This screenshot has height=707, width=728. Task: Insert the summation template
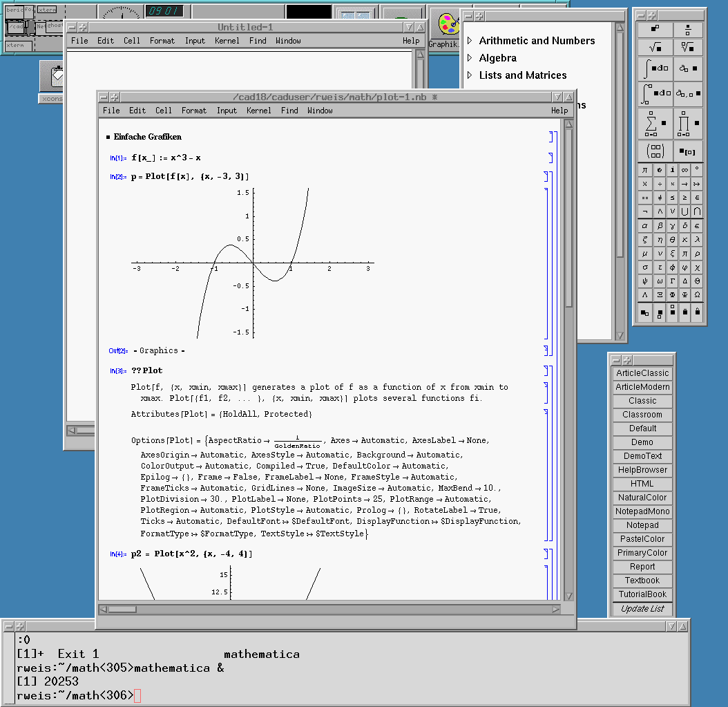[655, 123]
